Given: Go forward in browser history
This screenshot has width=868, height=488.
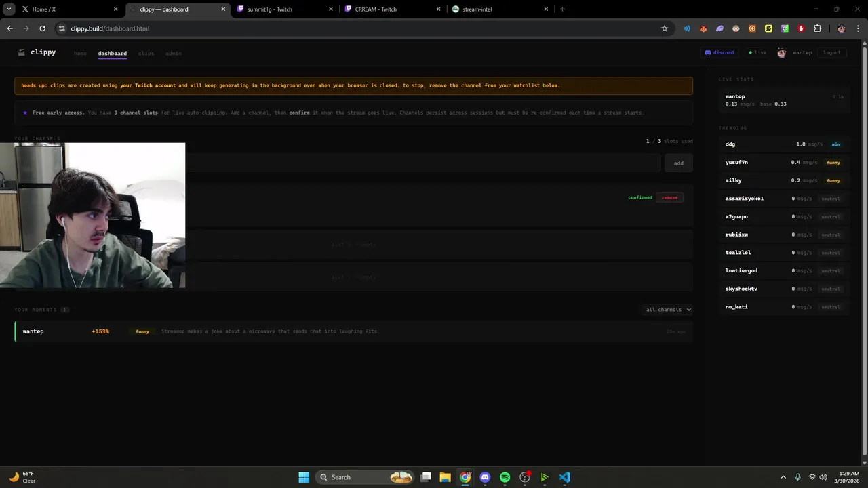Looking at the screenshot, I should point(26,28).
